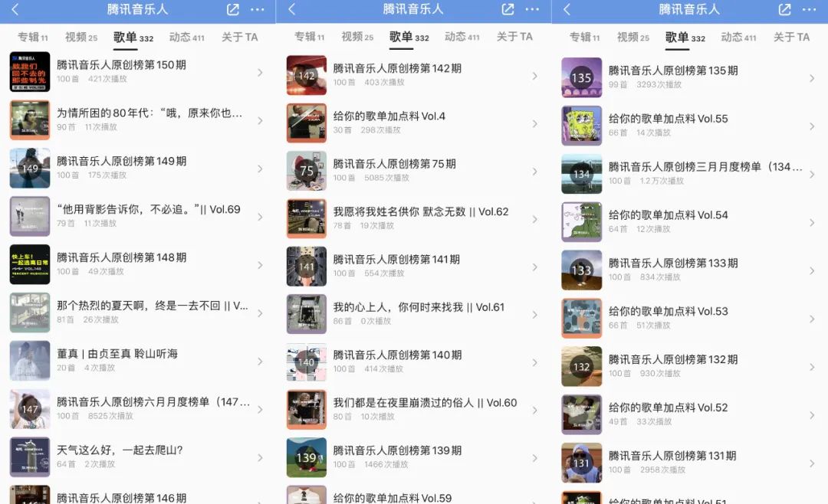Open cover of 董真 聆山听海 playlist
The width and height of the screenshot is (828, 504).
coord(30,361)
